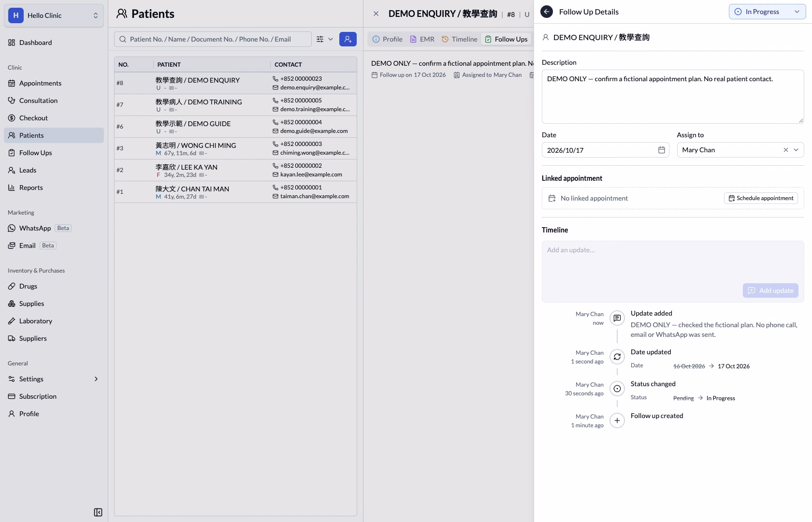Open Subscription settings page

[54, 396]
